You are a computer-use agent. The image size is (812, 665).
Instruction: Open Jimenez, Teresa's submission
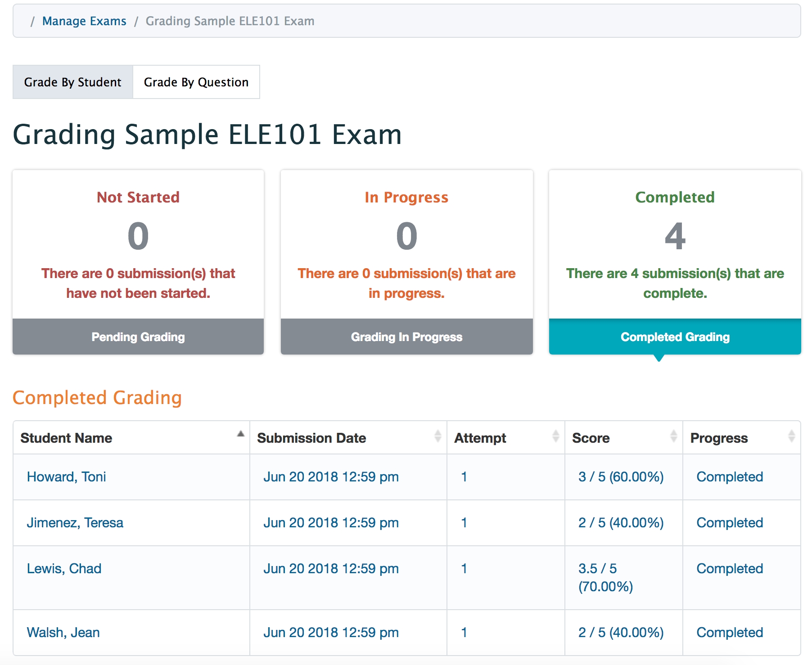[75, 523]
